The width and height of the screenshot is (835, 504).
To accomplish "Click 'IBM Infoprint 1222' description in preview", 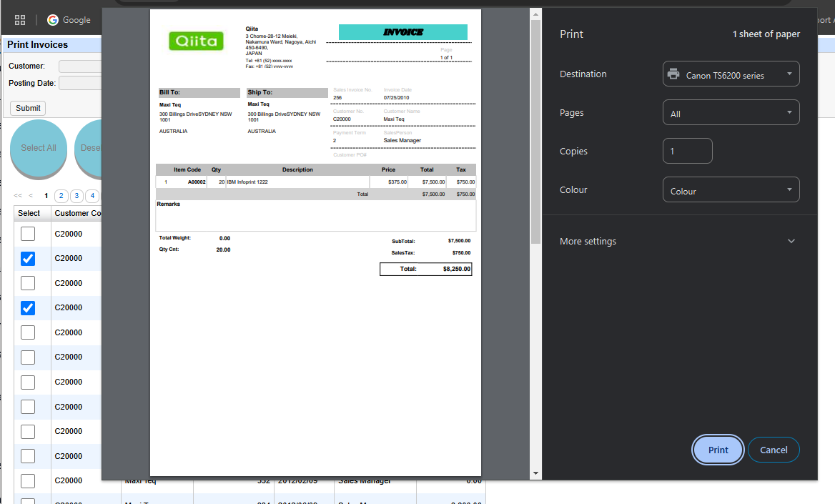I will 247,182.
